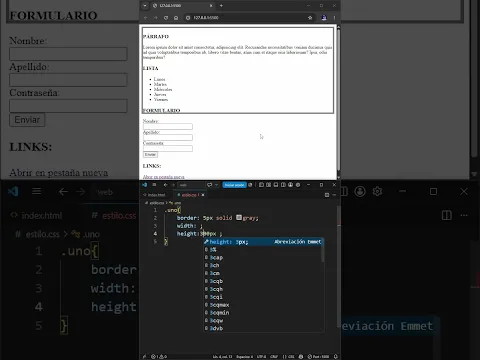Click the Contraseña input field in the page
The width and height of the screenshot is (480, 360).
coord(168,149)
